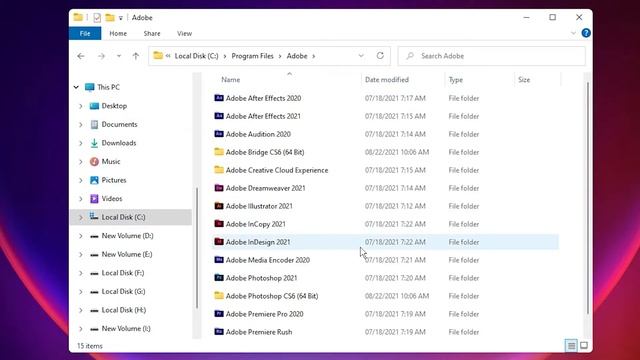640x360 pixels.
Task: Open the Adobe After Effects 2021 folder icon
Action: [x=219, y=116]
